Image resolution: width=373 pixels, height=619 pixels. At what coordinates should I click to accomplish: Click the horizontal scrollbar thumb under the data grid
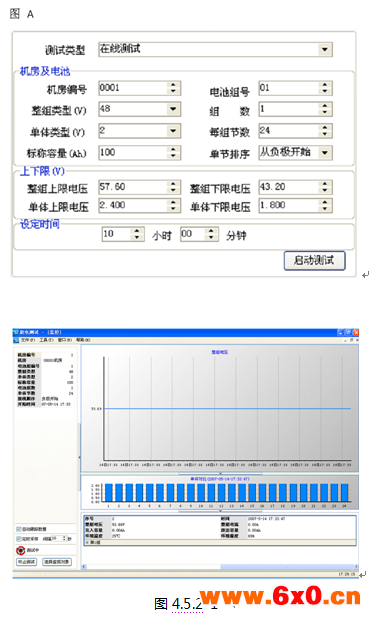pos(286,566)
